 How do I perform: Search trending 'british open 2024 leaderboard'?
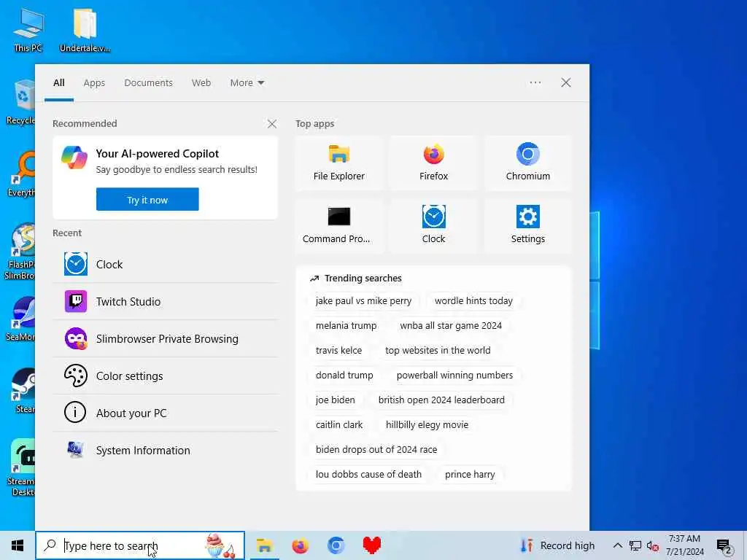441,400
